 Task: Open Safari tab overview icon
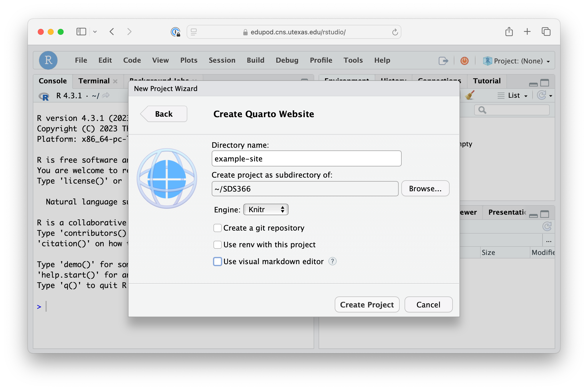coord(546,32)
